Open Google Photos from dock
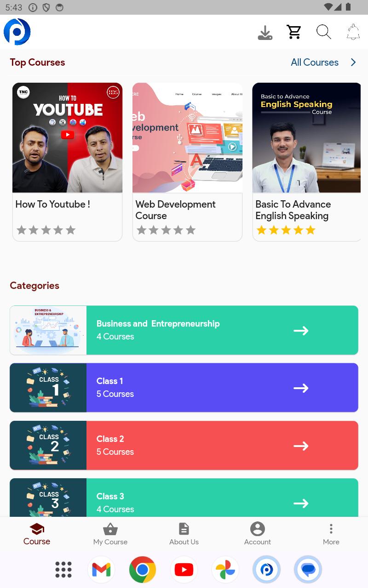368x588 pixels. [x=225, y=570]
